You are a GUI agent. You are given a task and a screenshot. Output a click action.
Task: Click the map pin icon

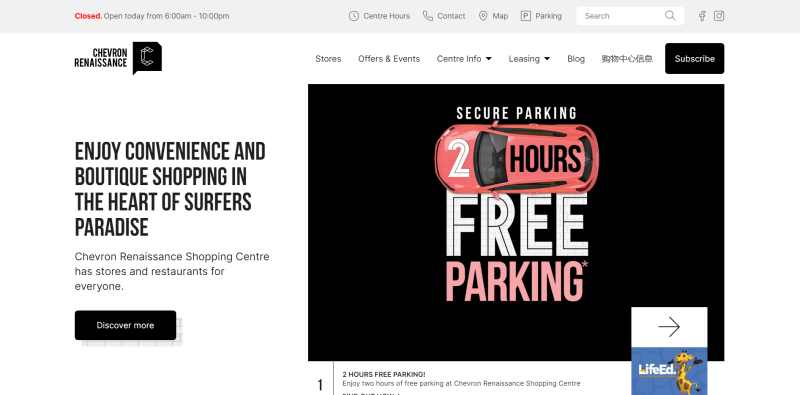pyautogui.click(x=483, y=16)
